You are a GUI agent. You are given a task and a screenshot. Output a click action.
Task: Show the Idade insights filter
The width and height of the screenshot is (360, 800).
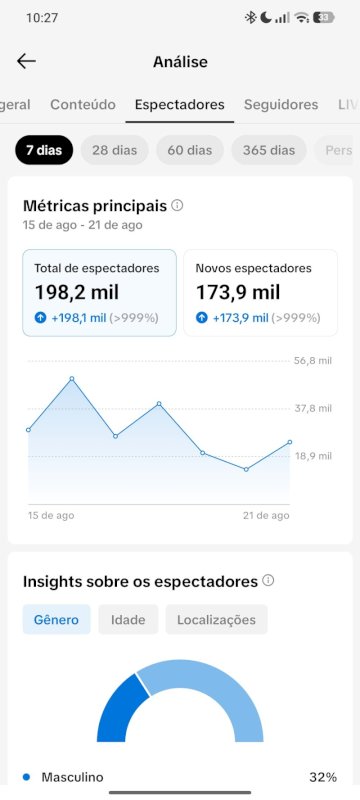pos(128,619)
